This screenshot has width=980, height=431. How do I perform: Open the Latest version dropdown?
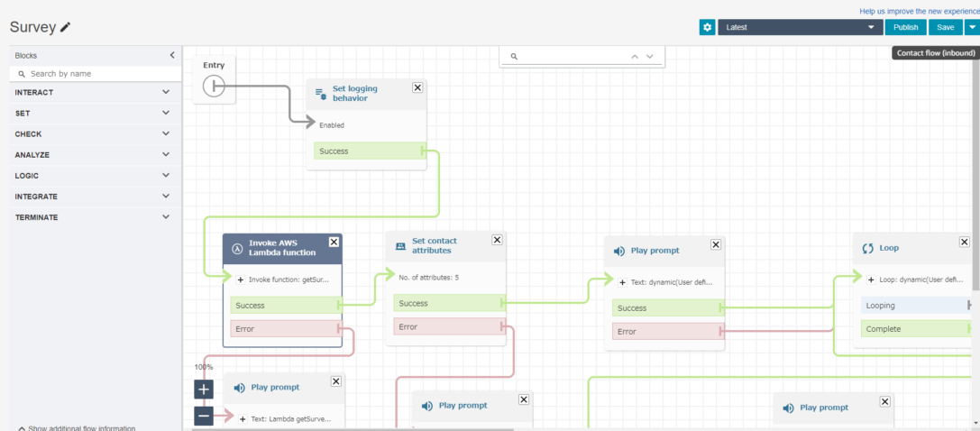click(x=799, y=28)
